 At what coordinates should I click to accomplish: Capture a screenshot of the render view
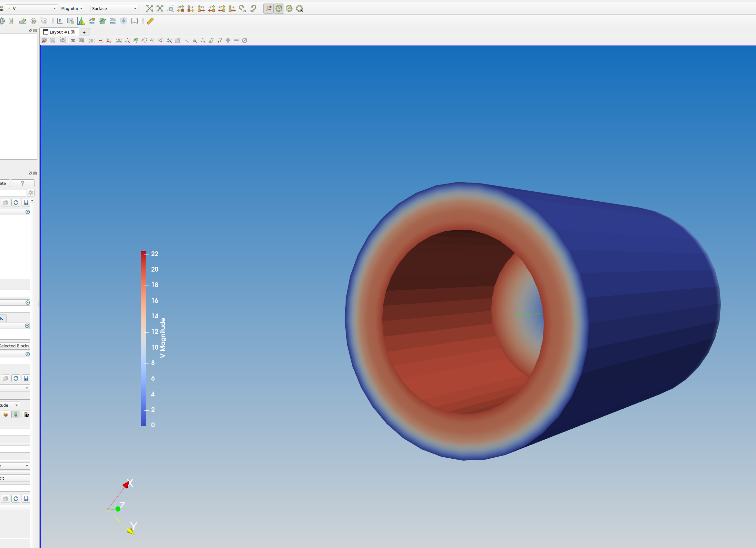(x=63, y=40)
